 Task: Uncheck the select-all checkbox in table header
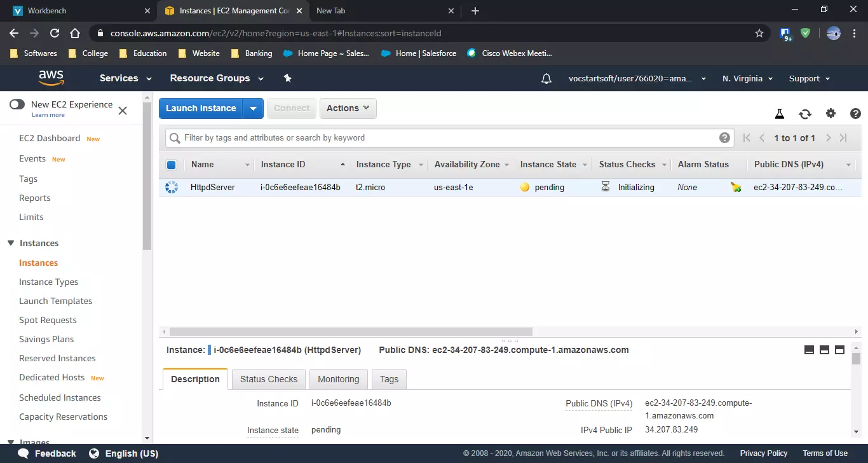pyautogui.click(x=170, y=164)
